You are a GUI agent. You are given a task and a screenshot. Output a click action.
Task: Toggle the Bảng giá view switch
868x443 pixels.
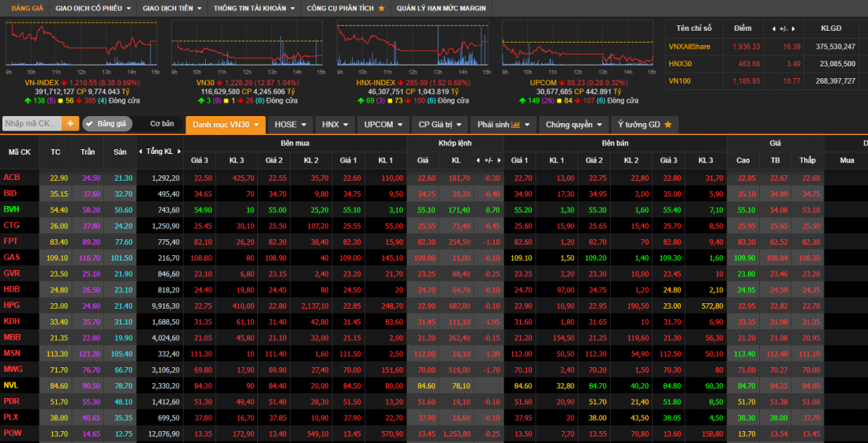tap(107, 124)
